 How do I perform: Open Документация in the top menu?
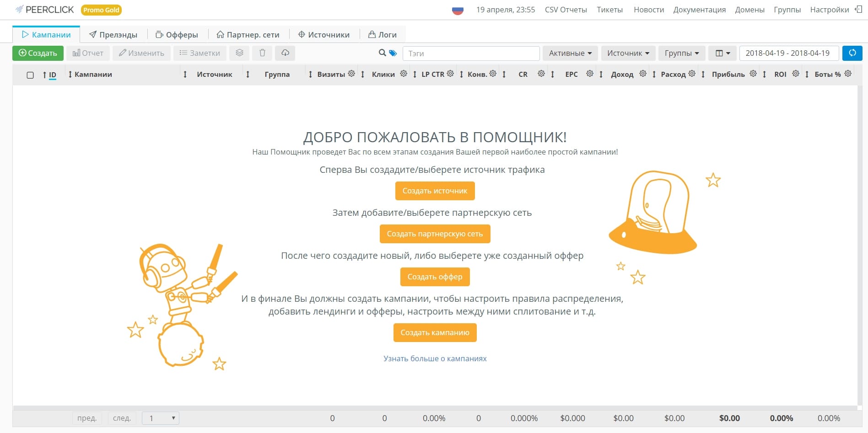click(699, 10)
